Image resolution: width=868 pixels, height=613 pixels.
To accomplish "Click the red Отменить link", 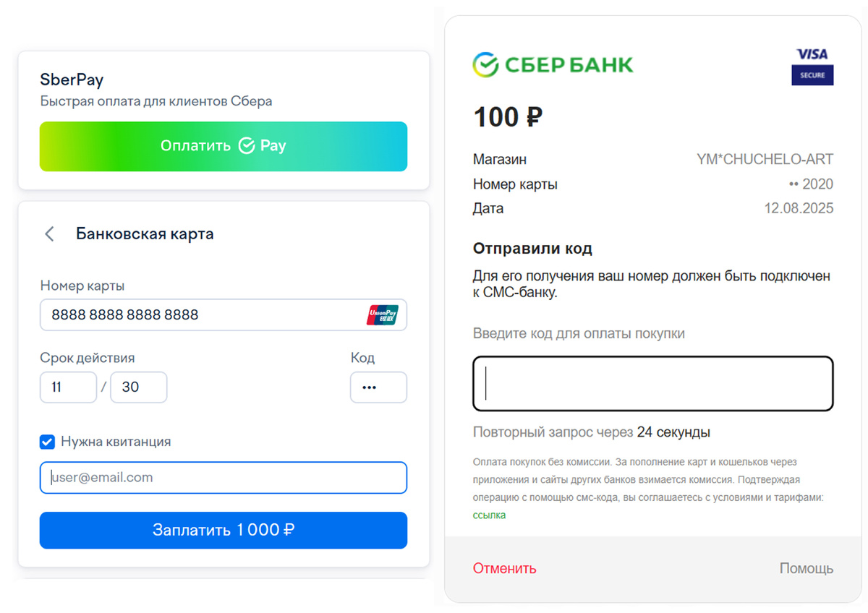I will [x=505, y=568].
